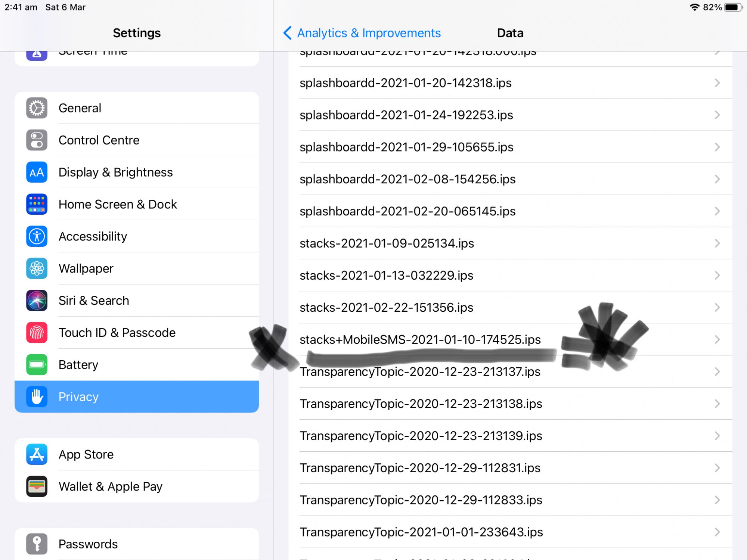Open stacks-2021-02-22-151356.ips log
The image size is (747, 560).
tap(387, 308)
